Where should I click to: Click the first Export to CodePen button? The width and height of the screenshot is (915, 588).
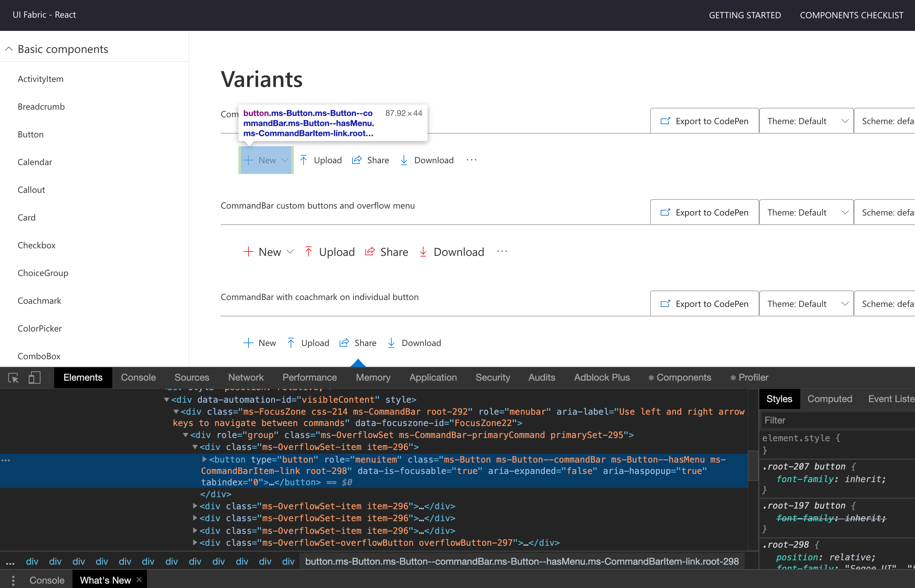704,121
